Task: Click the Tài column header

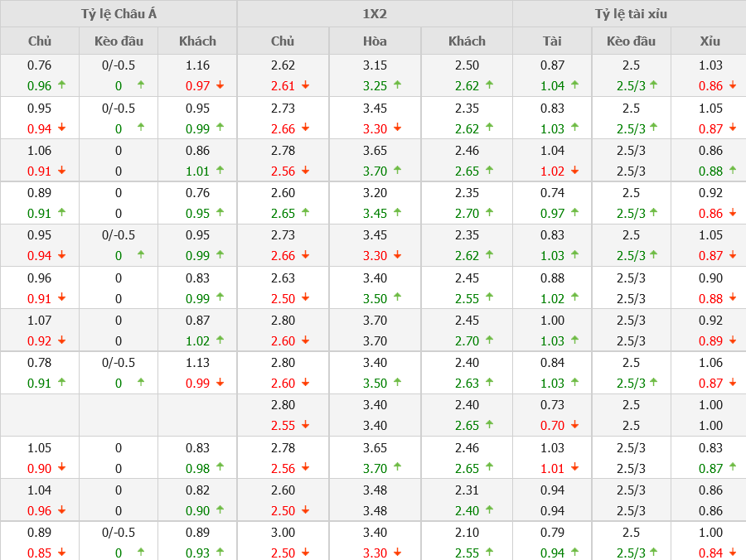Action: 552,41
